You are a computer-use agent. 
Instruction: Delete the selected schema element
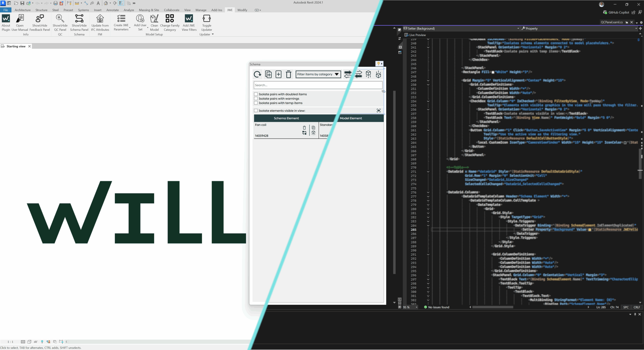[288, 74]
